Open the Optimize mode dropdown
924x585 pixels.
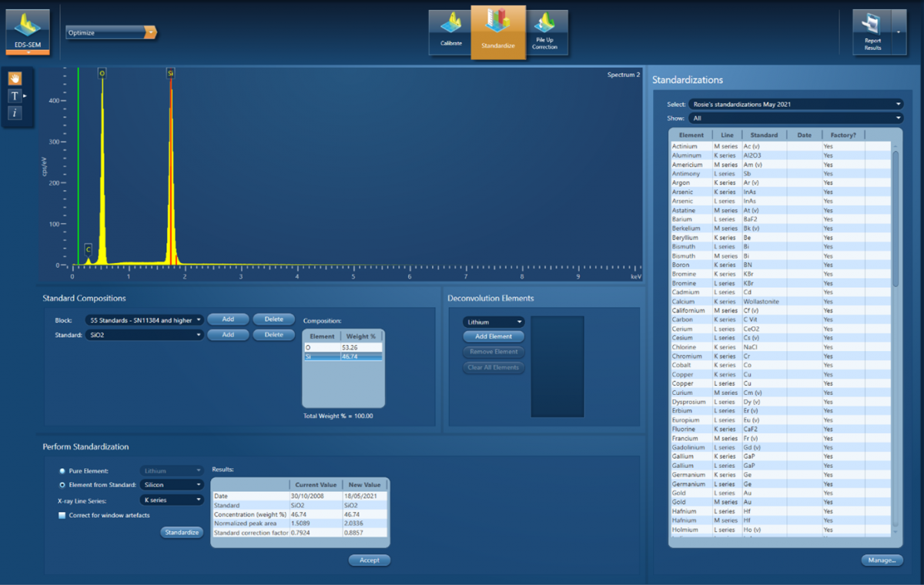(x=112, y=32)
